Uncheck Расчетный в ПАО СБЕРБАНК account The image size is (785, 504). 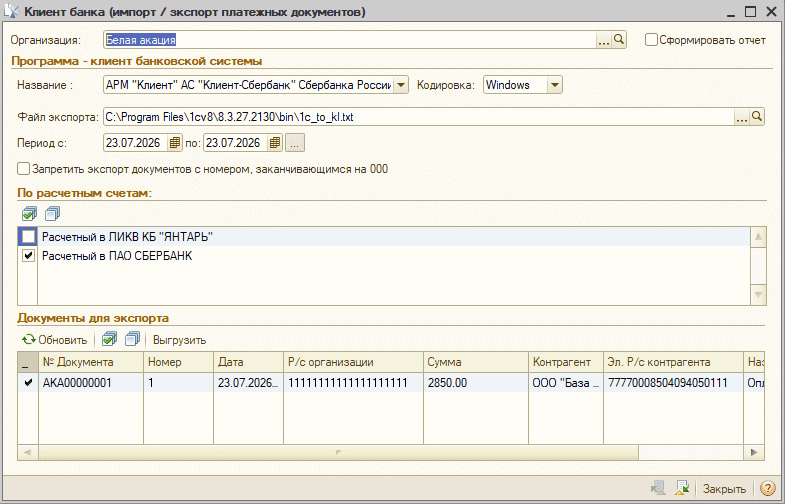point(28,256)
